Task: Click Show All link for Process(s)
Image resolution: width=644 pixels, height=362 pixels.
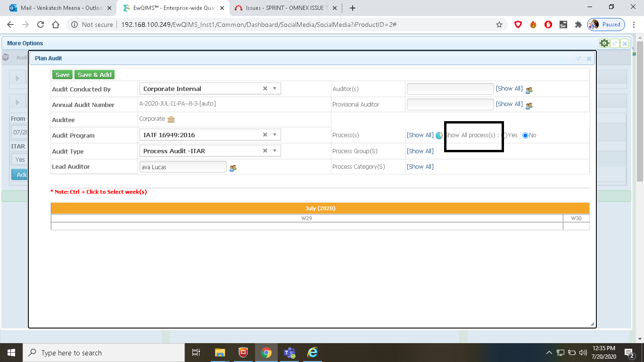Action: pos(420,135)
